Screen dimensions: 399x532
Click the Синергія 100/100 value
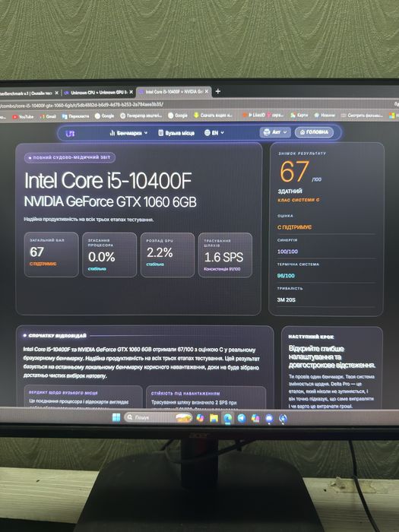(x=287, y=252)
